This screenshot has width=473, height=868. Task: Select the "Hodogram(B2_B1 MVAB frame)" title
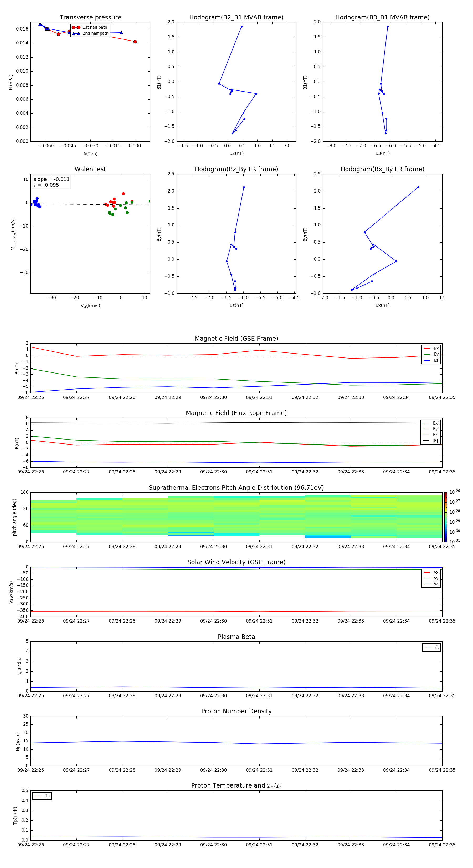coord(236,18)
